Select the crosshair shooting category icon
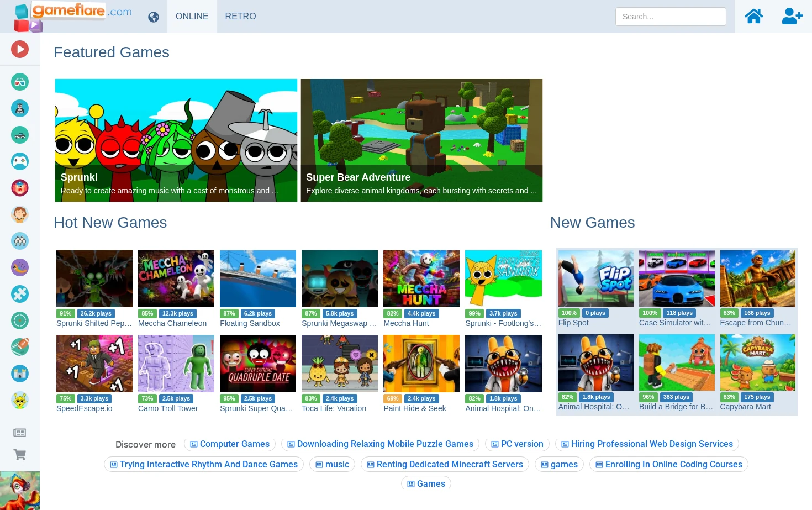This screenshot has height=510, width=812. pyautogui.click(x=20, y=320)
